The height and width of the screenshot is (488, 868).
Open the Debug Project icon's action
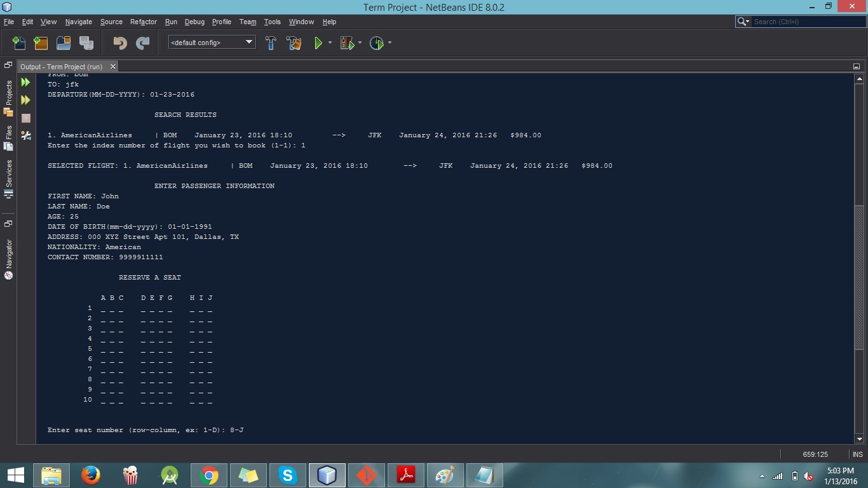coord(346,43)
